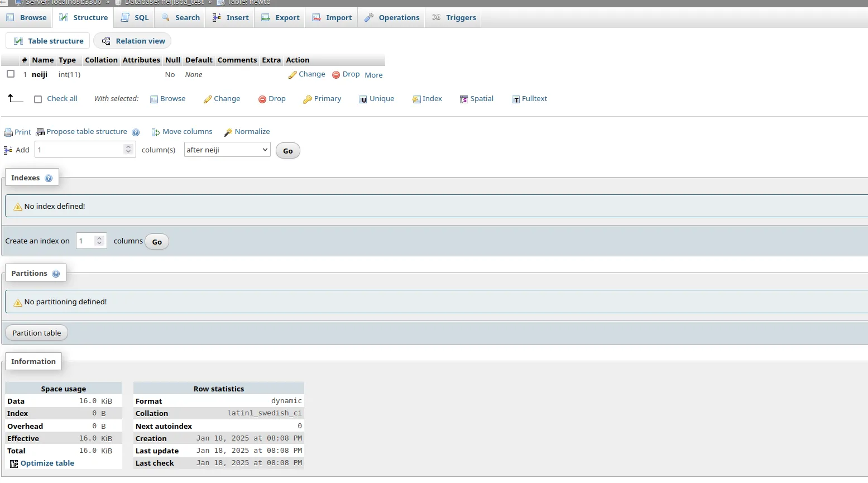868x483 pixels.
Task: Click the Unique icon
Action: point(363,99)
